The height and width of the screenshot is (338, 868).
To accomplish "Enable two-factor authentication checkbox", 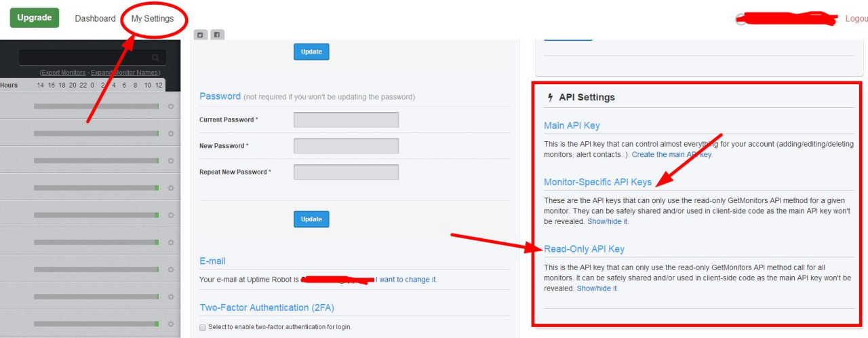I will 203,327.
